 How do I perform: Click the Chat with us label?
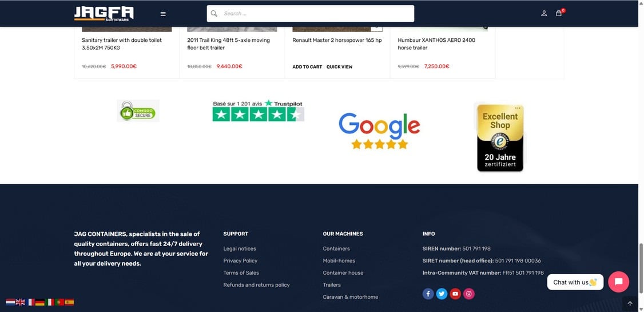click(x=575, y=282)
